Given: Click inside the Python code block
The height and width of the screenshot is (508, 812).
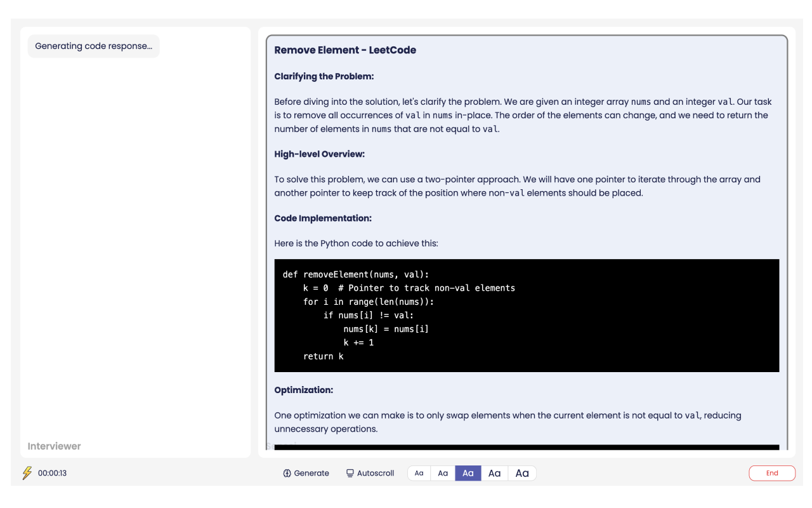Looking at the screenshot, I should point(527,316).
